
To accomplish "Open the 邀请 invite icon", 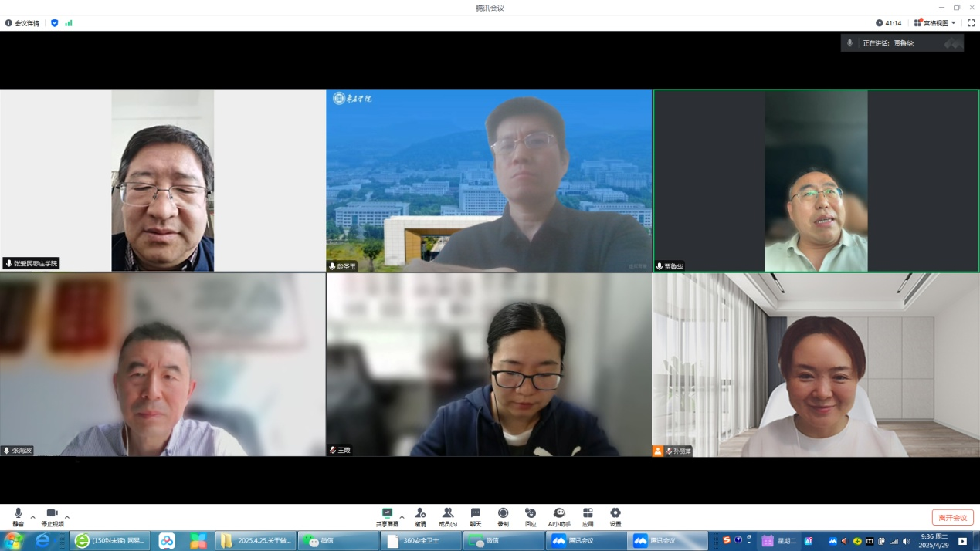I will 420,516.
